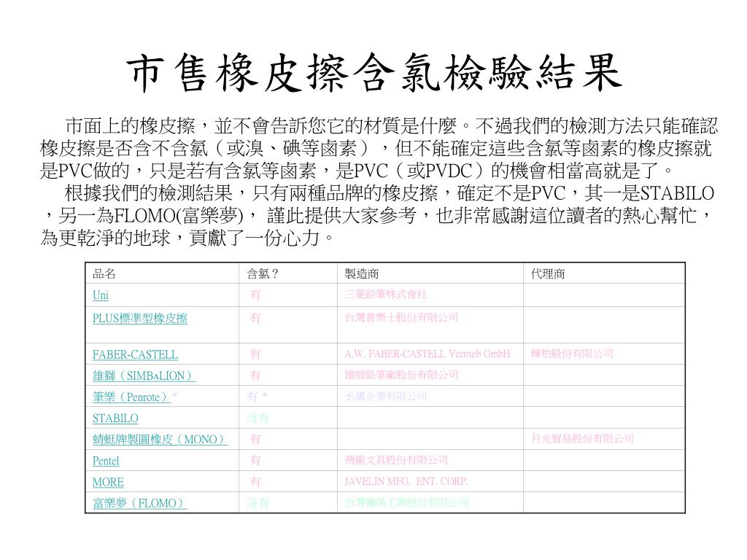The image size is (747, 560).
Task: Click paragraph line starting 市面上的橡皮擦
Action: click(x=391, y=125)
